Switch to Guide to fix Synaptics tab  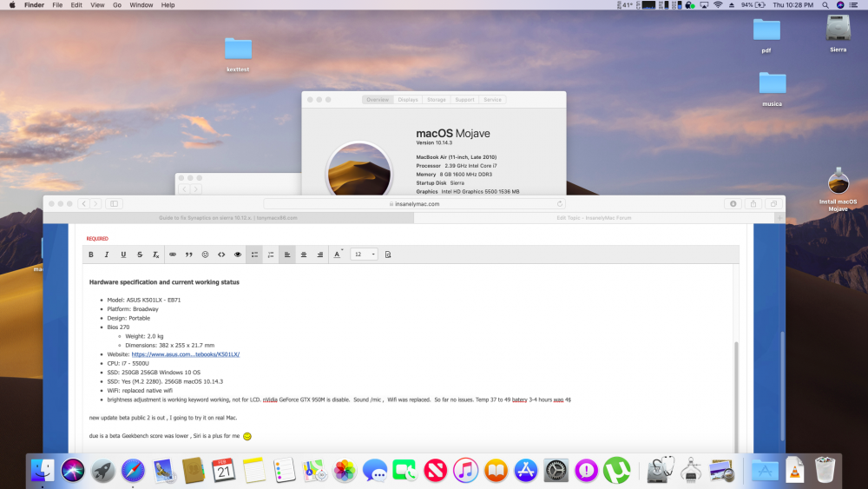click(x=228, y=218)
